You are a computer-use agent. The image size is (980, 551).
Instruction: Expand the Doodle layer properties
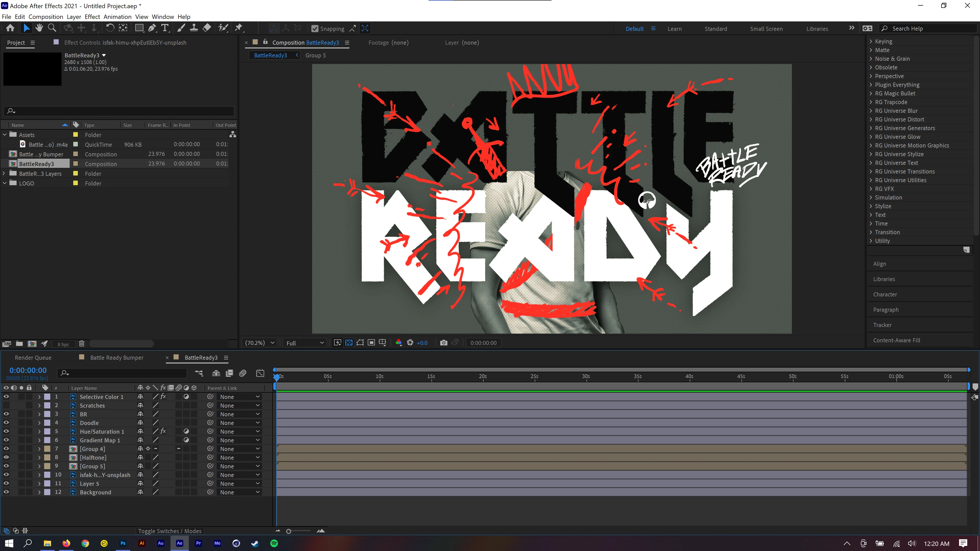(x=39, y=423)
